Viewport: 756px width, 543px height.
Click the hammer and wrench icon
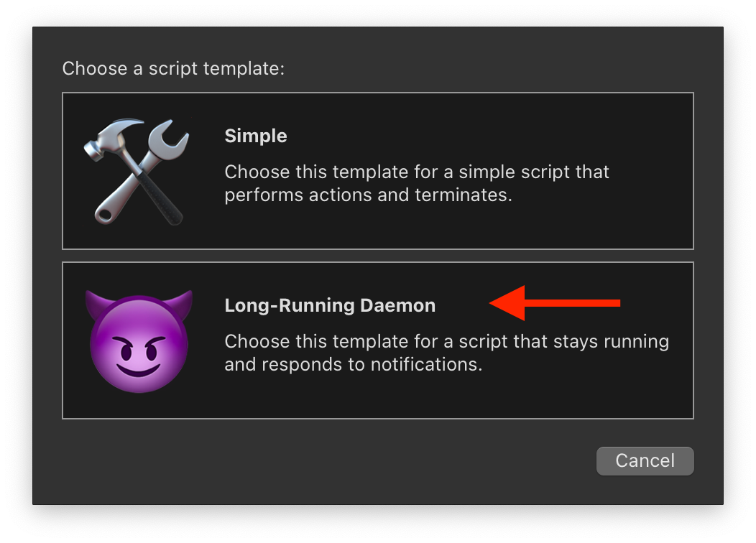pyautogui.click(x=137, y=171)
